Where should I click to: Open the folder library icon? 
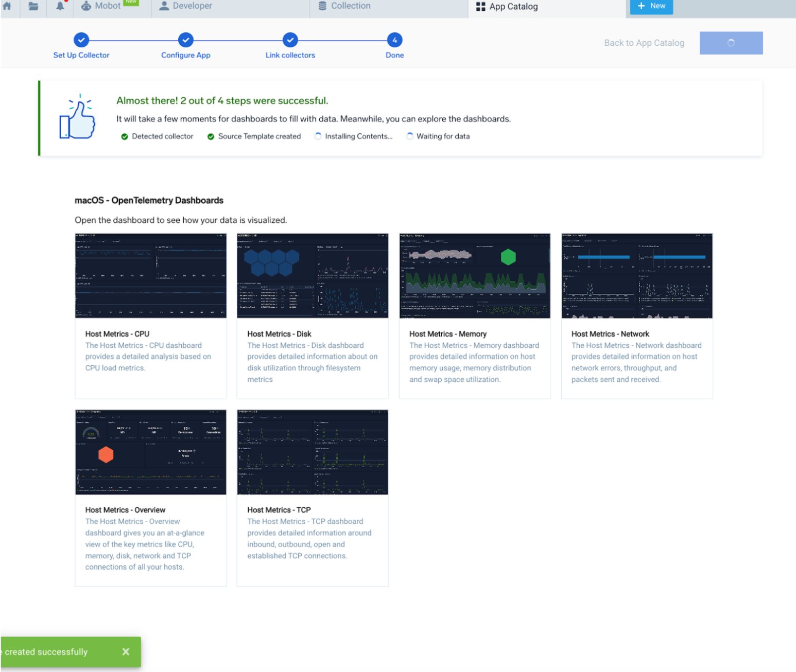click(x=33, y=6)
